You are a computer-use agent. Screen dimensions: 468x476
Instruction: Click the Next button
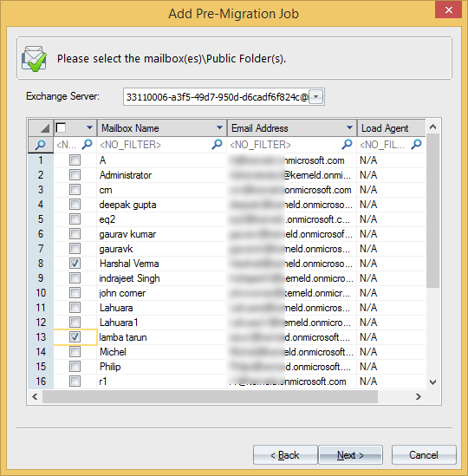click(x=350, y=454)
